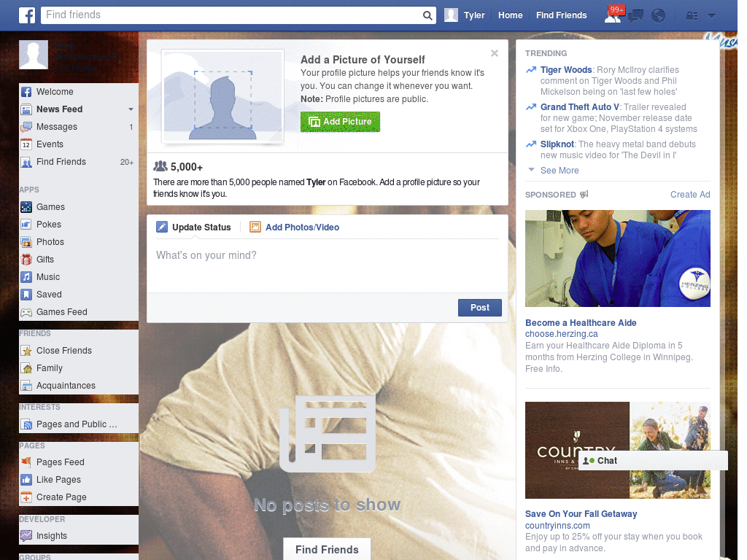Open the messages chat bubbles icon

(x=635, y=16)
